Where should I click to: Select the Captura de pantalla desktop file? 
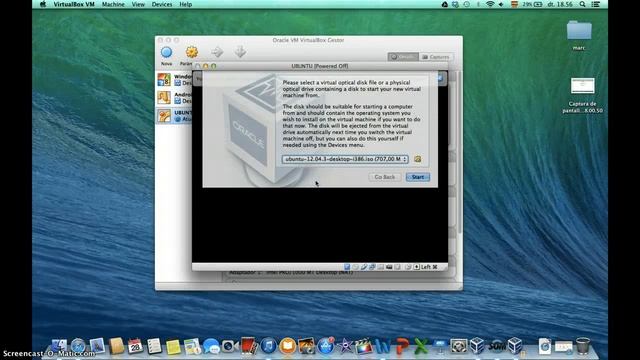pos(582,95)
